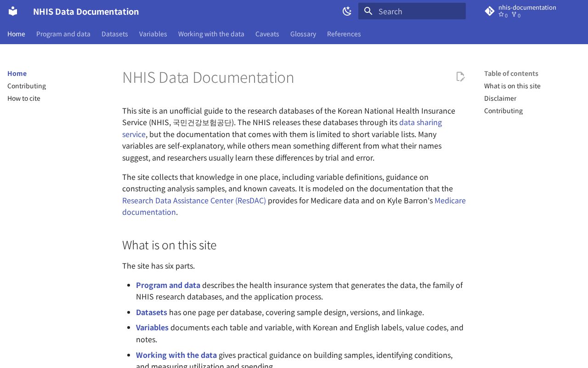Viewport: 588px width, 368px height.
Task: Open the Program and data tab
Action: click(63, 34)
